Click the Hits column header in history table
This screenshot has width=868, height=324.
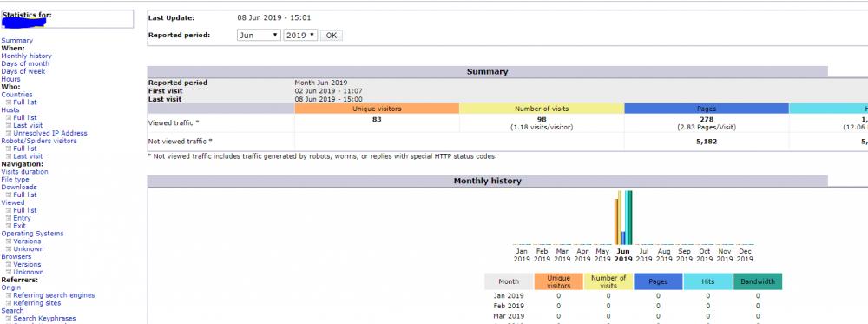pyautogui.click(x=708, y=281)
